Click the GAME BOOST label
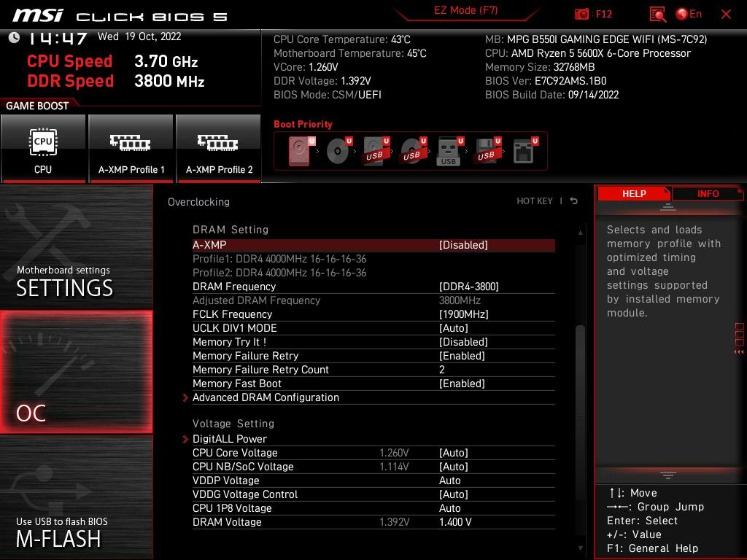This screenshot has width=747, height=560. point(37,106)
